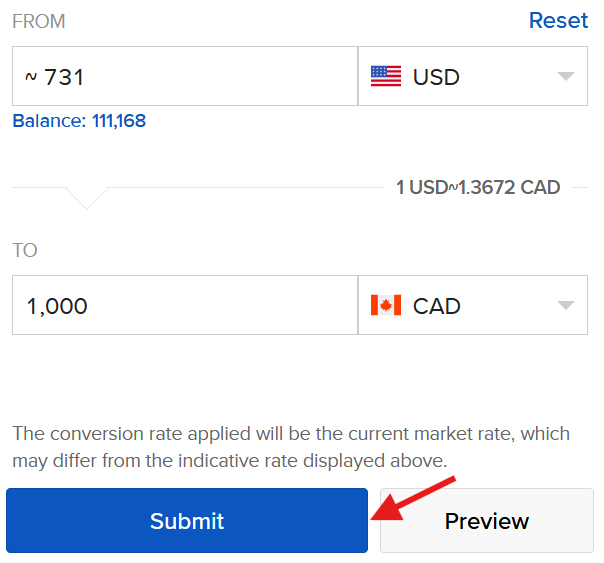Click the US flag icon
604x563 pixels.
[386, 76]
